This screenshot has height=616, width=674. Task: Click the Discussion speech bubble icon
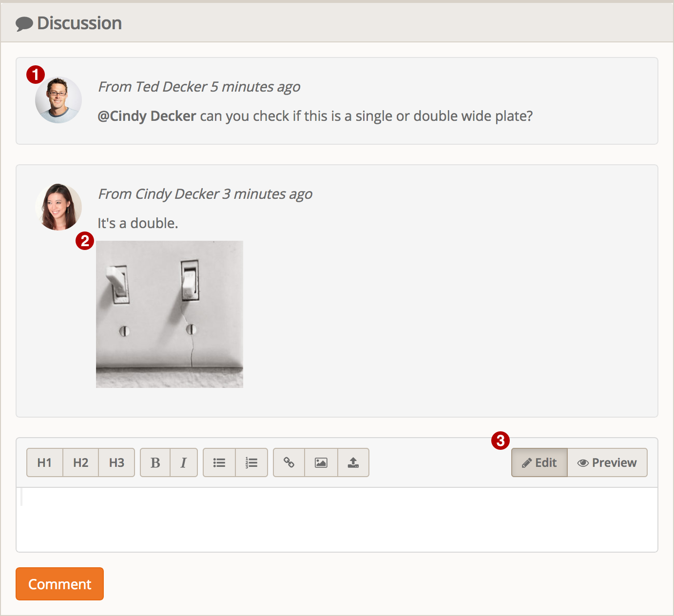24,23
